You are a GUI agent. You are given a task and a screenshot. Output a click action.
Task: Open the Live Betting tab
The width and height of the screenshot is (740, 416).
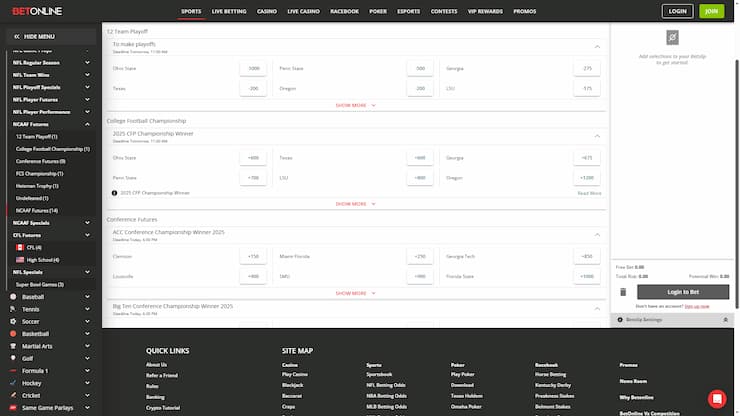click(231, 11)
